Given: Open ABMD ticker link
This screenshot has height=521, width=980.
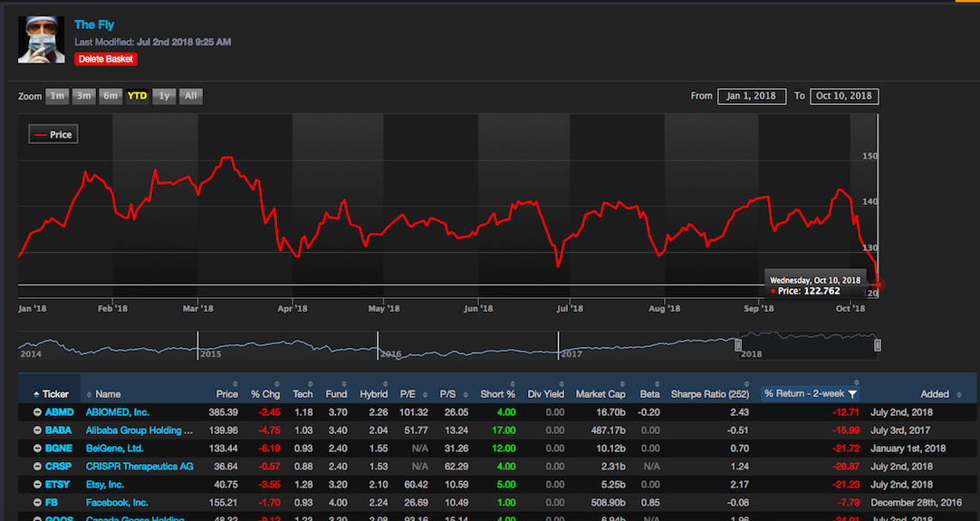Looking at the screenshot, I should point(60,412).
